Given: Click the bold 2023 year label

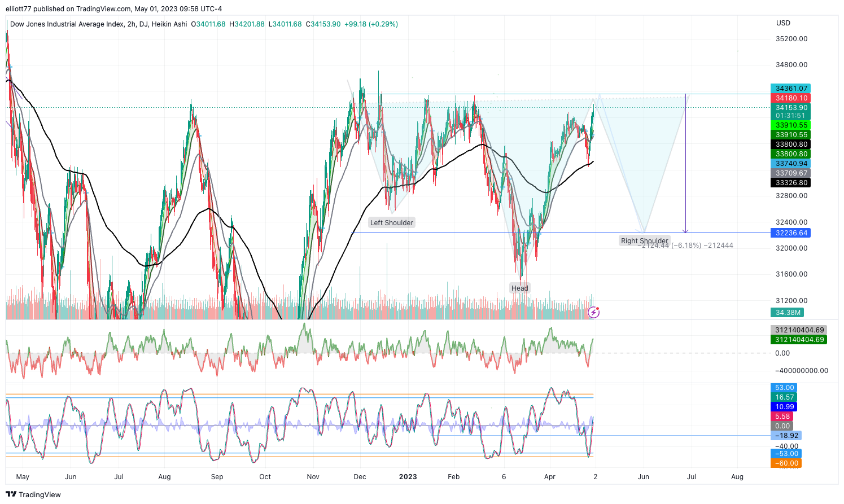Looking at the screenshot, I should tap(408, 477).
